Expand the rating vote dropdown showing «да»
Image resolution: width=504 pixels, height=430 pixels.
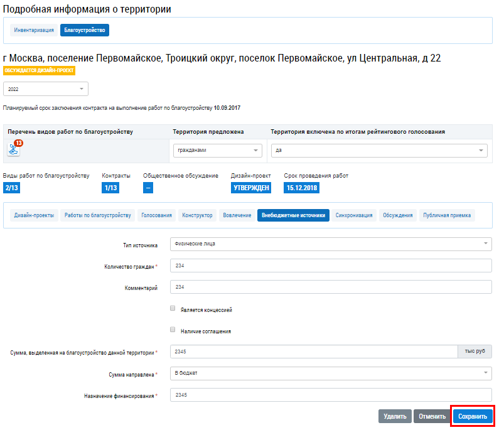[x=379, y=151]
